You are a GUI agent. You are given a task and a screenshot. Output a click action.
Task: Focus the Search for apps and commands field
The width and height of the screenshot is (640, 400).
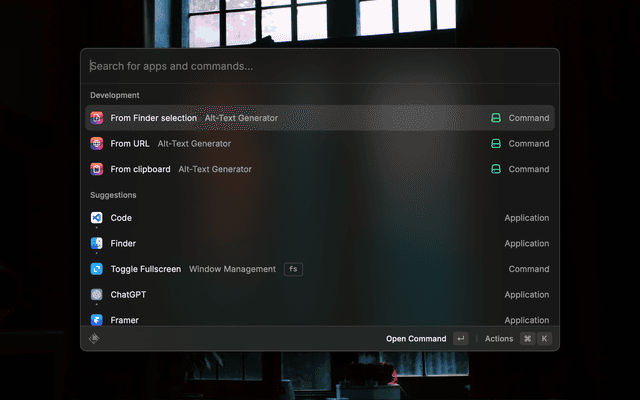point(300,67)
